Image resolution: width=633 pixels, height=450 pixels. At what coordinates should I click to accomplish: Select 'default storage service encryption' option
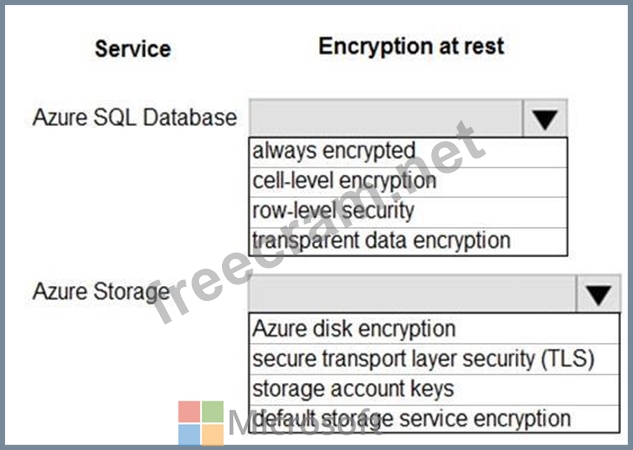click(434, 419)
